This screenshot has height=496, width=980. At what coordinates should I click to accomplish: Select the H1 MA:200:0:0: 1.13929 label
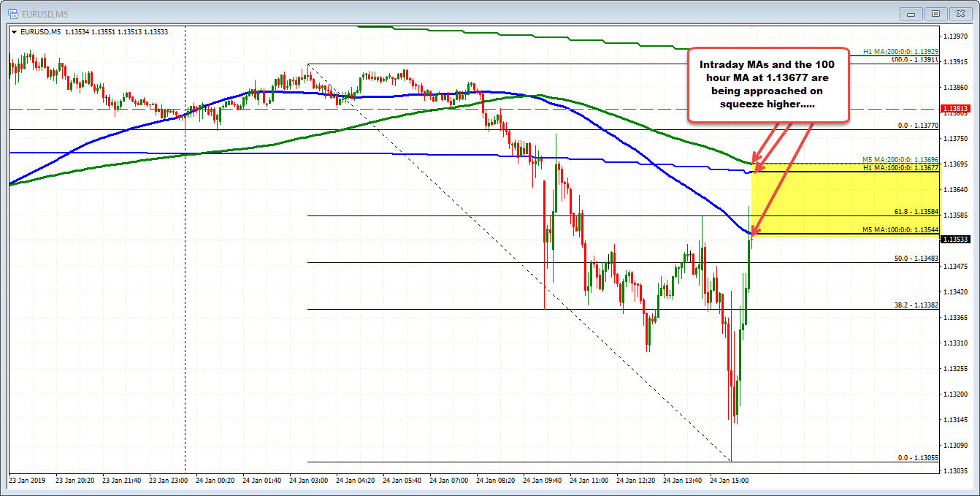click(x=900, y=51)
